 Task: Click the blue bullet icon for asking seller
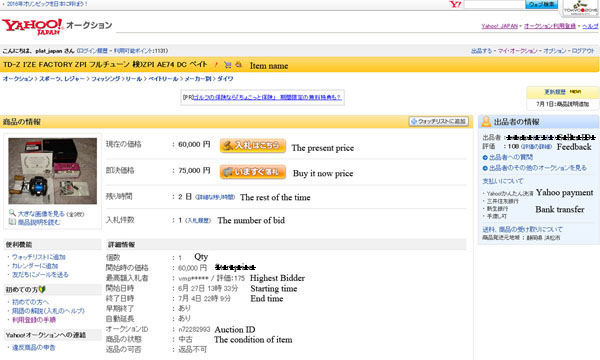click(485, 157)
